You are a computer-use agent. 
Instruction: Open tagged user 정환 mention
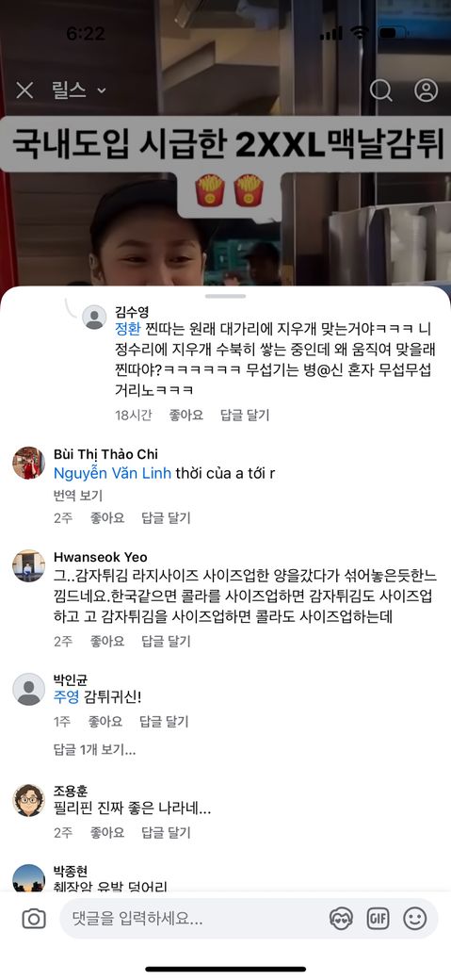point(129,328)
